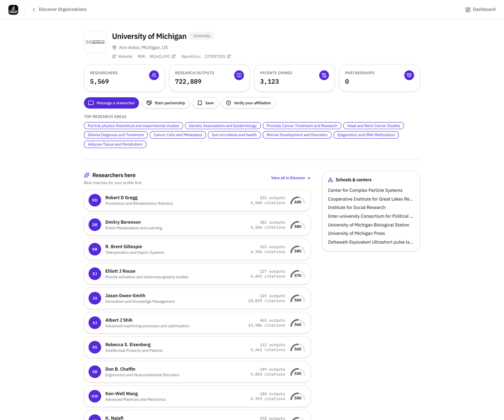Open K. Najafi researcher name
This screenshot has width=504, height=420.
(x=114, y=418)
